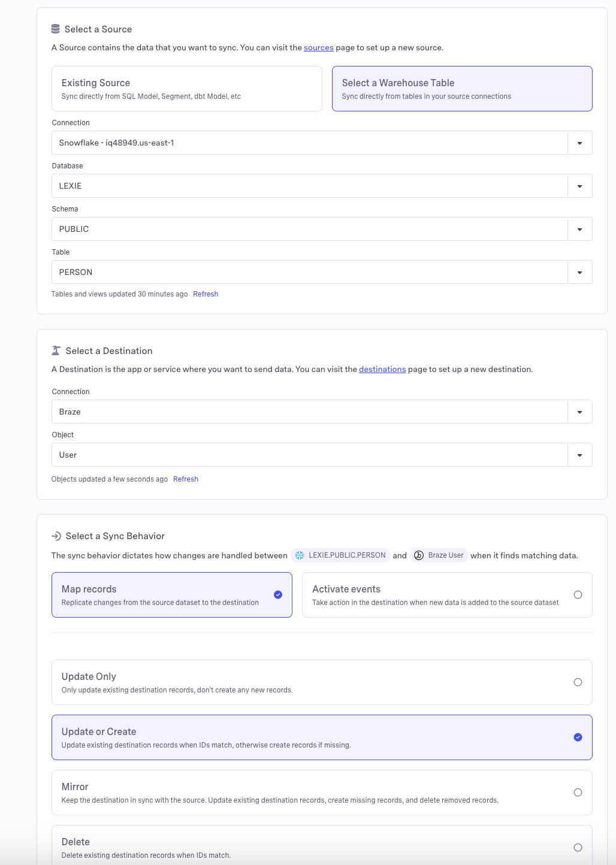Viewport: 616px width, 865px height.
Task: Switch to the Existing Source tab
Action: pos(187,89)
